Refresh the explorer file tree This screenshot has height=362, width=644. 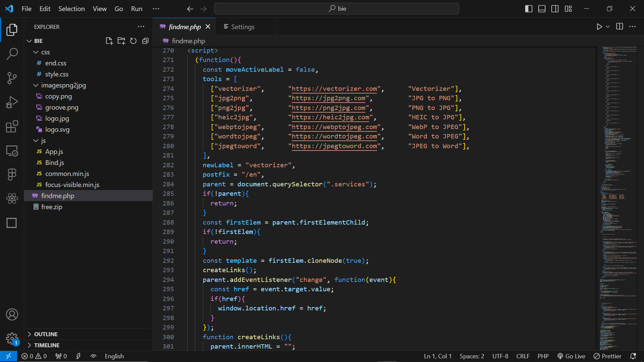click(x=133, y=41)
